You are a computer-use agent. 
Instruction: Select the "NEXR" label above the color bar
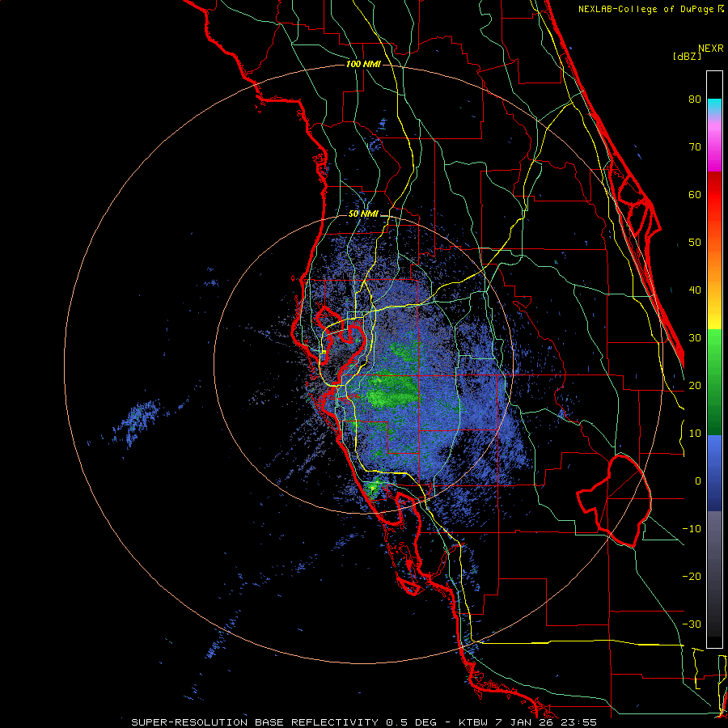click(x=710, y=49)
